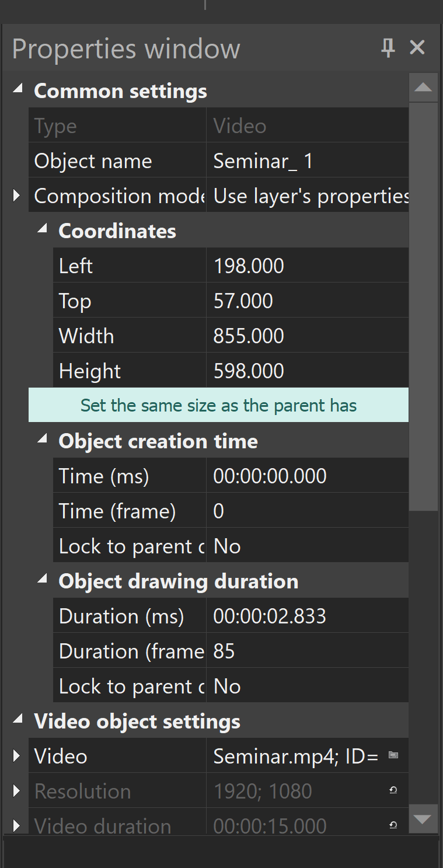Image resolution: width=443 pixels, height=868 pixels.
Task: Expand the Composition mode row
Action: pyautogui.click(x=17, y=196)
